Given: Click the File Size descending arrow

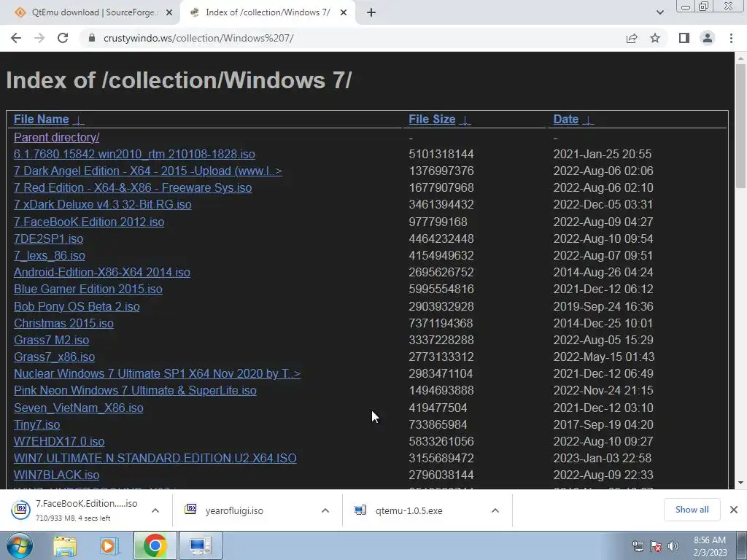Looking at the screenshot, I should 465,120.
